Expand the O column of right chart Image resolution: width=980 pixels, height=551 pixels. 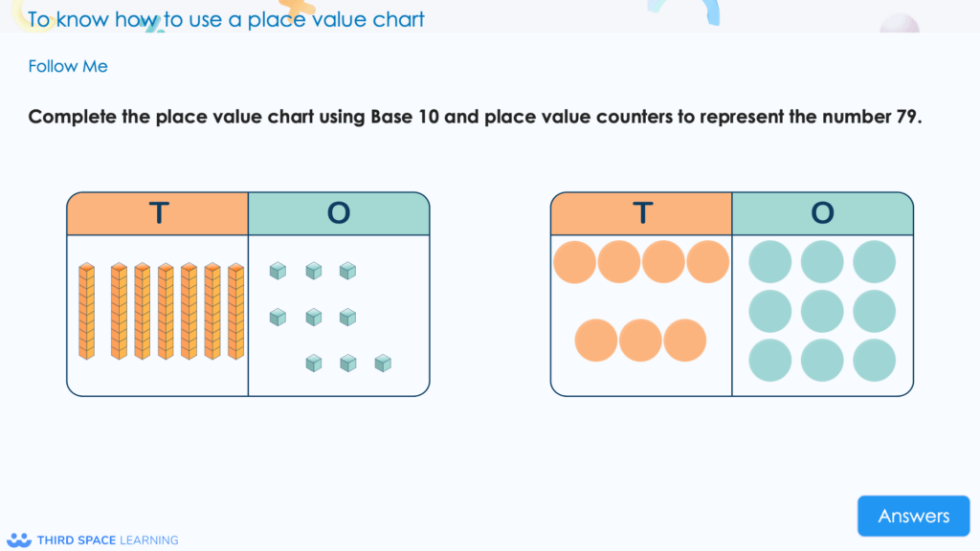[x=823, y=213]
